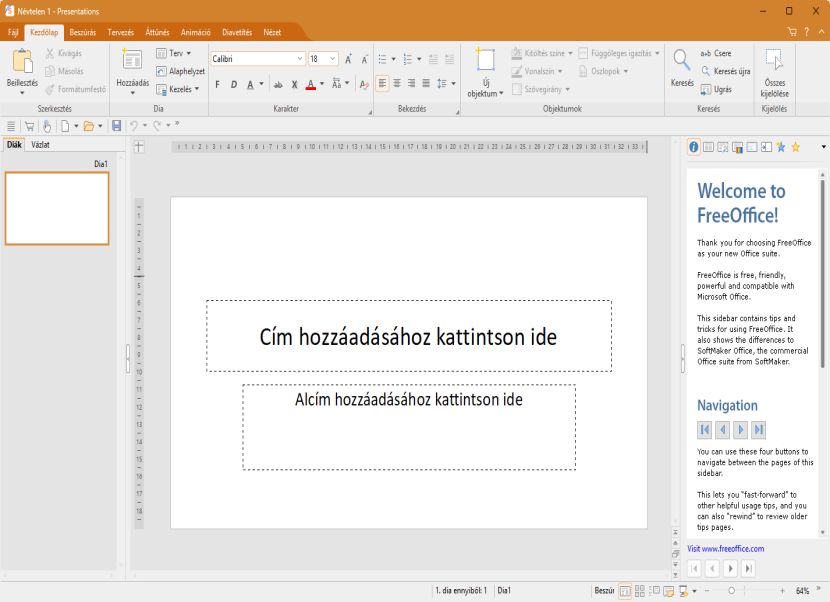Image resolution: width=830 pixels, height=602 pixels.
Task: Jump to first sidebar tips page in Navigation
Action: point(705,429)
